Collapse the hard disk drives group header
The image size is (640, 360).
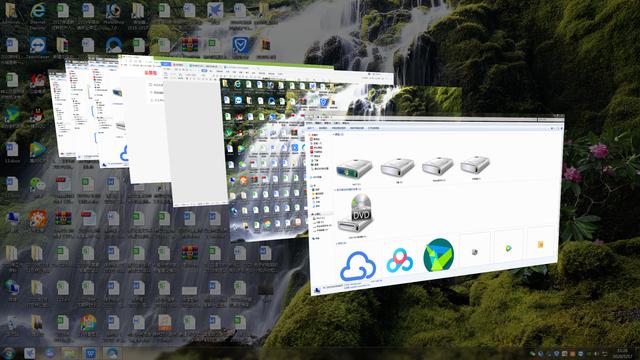(340, 134)
